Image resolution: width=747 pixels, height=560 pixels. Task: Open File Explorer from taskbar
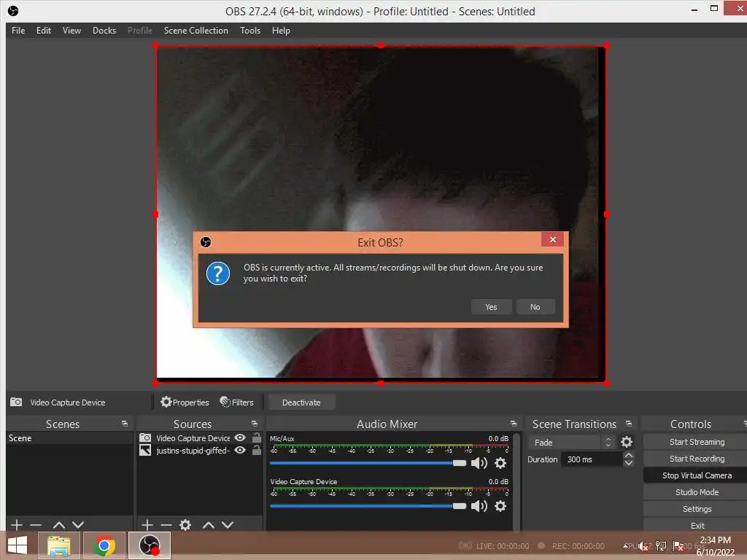click(x=59, y=545)
